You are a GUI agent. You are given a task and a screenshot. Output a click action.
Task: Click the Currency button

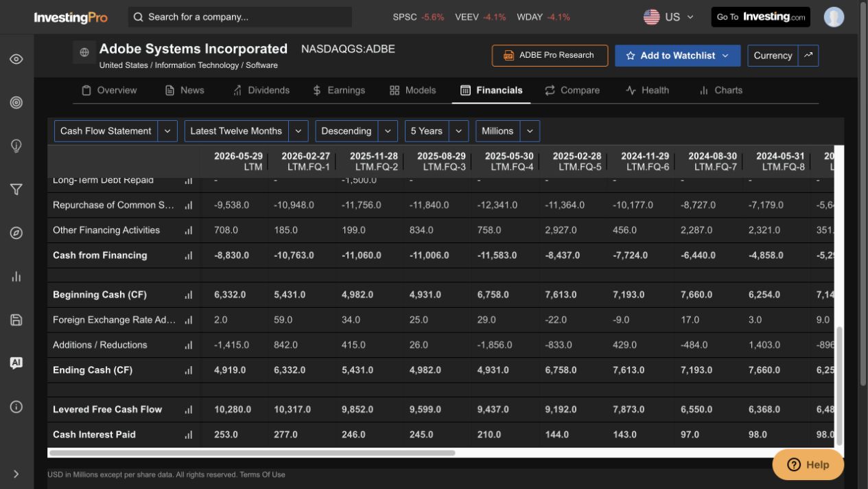773,56
